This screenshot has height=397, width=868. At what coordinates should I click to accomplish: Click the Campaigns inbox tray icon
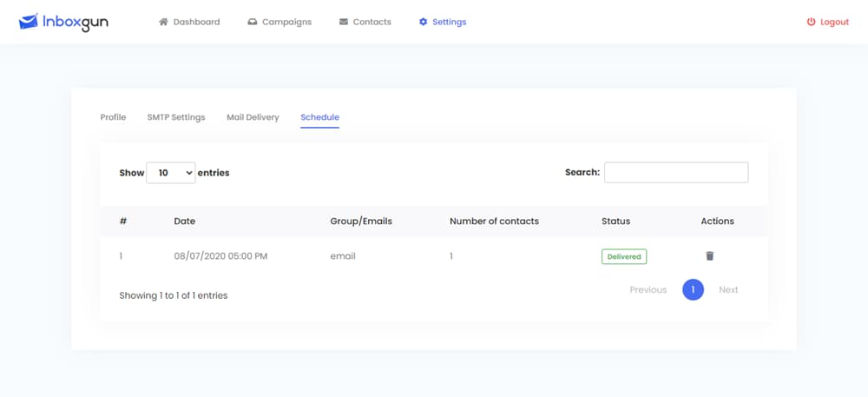(x=253, y=22)
